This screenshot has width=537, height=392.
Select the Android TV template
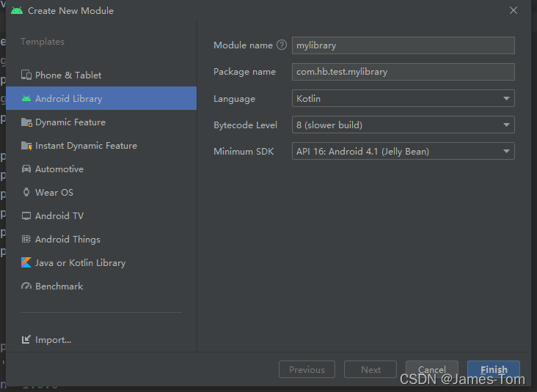click(x=101, y=216)
